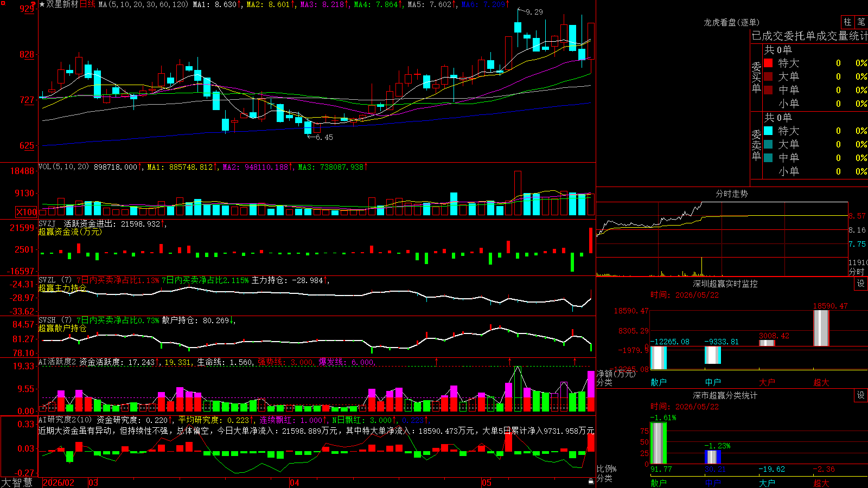Image resolution: width=868 pixels, height=488 pixels.
Task: Click the 净额(万元) axis label
Action: pyautogui.click(x=616, y=374)
